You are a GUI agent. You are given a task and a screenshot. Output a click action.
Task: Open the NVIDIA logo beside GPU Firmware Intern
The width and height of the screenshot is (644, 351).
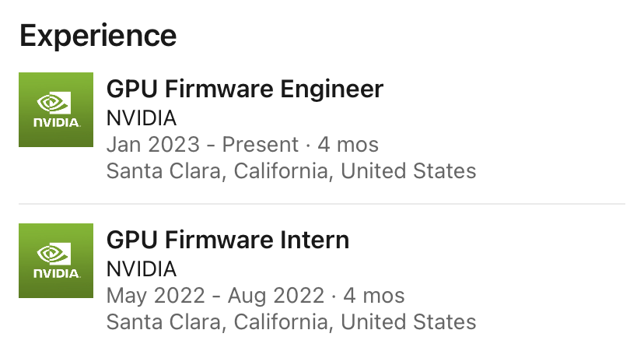56,261
